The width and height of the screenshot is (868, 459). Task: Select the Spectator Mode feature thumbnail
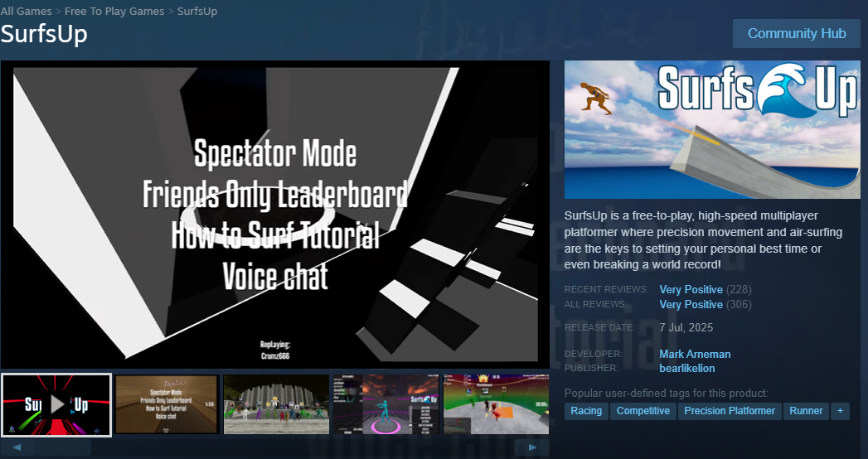pos(167,405)
